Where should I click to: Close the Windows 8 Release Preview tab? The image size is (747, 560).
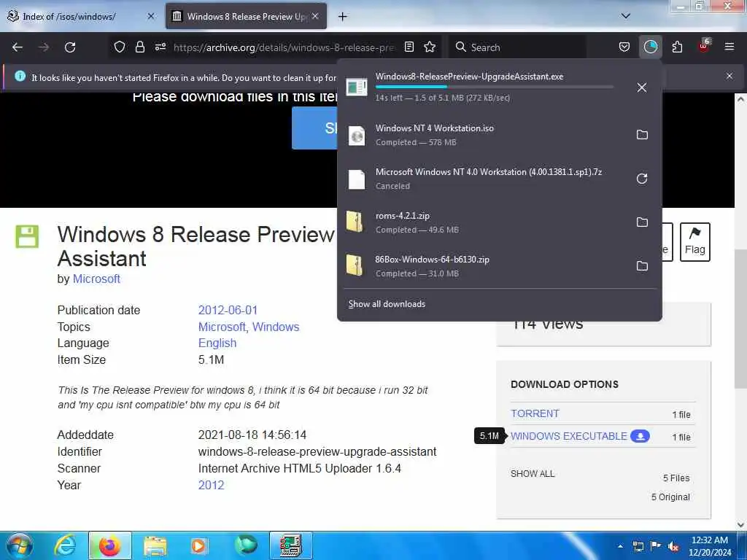click(315, 16)
